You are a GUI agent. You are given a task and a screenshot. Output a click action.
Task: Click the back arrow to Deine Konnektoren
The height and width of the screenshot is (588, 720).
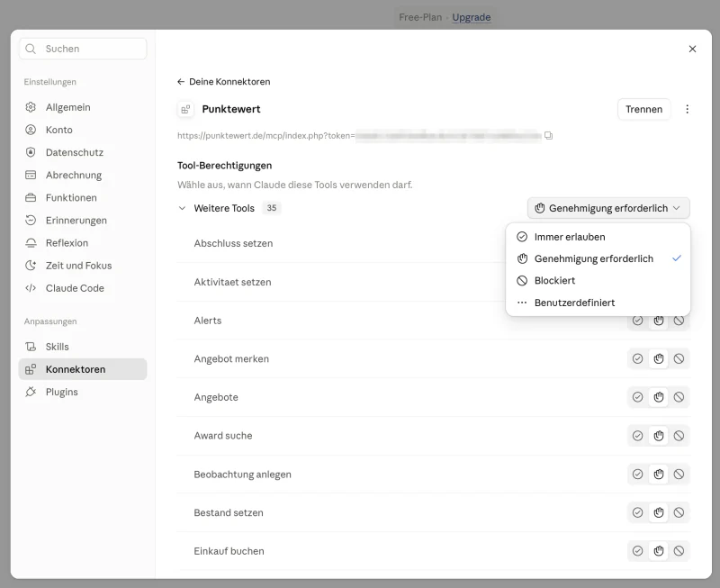(181, 82)
